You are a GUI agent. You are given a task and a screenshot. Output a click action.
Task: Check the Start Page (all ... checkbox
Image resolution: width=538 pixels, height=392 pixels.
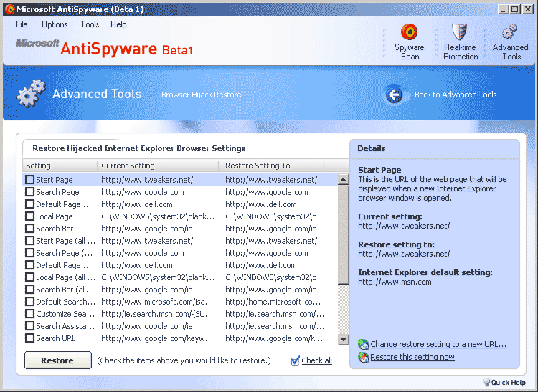(x=30, y=241)
